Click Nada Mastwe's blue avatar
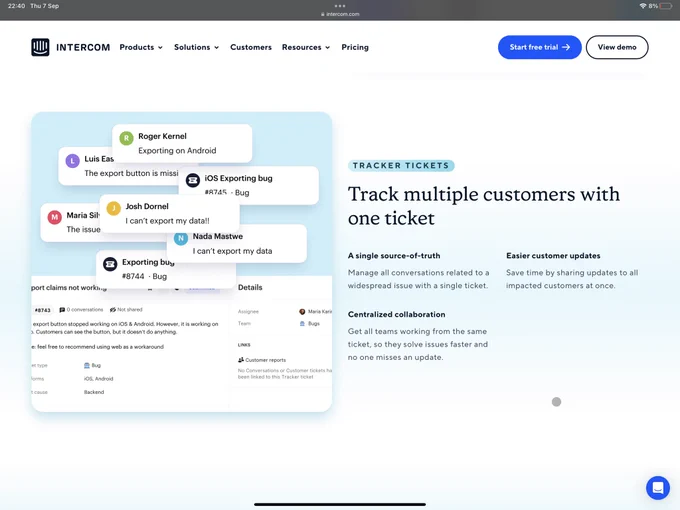This screenshot has width=680, height=510. click(181, 238)
